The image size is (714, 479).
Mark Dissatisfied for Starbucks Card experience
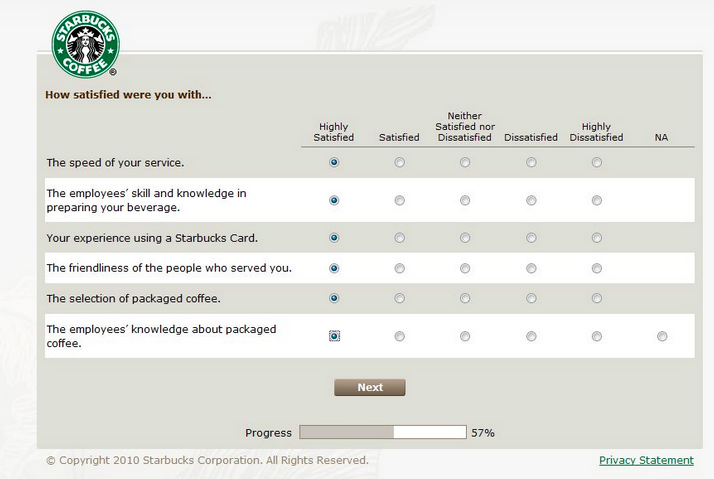click(531, 238)
